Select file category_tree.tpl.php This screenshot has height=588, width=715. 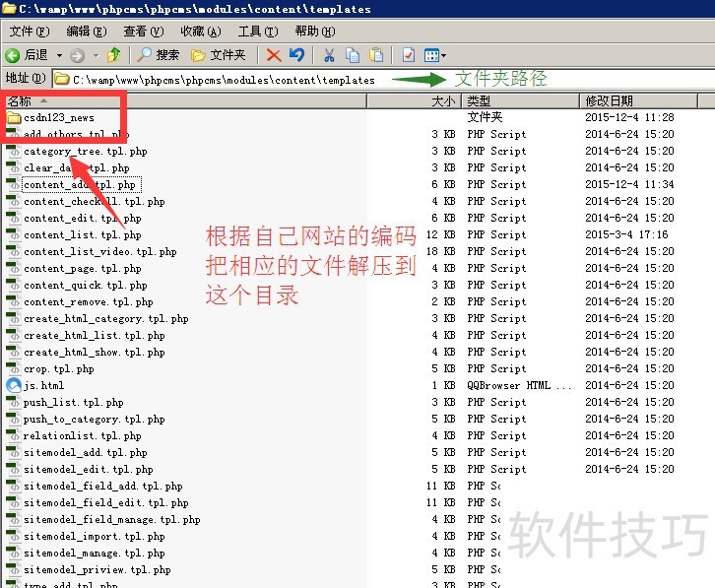(x=86, y=152)
